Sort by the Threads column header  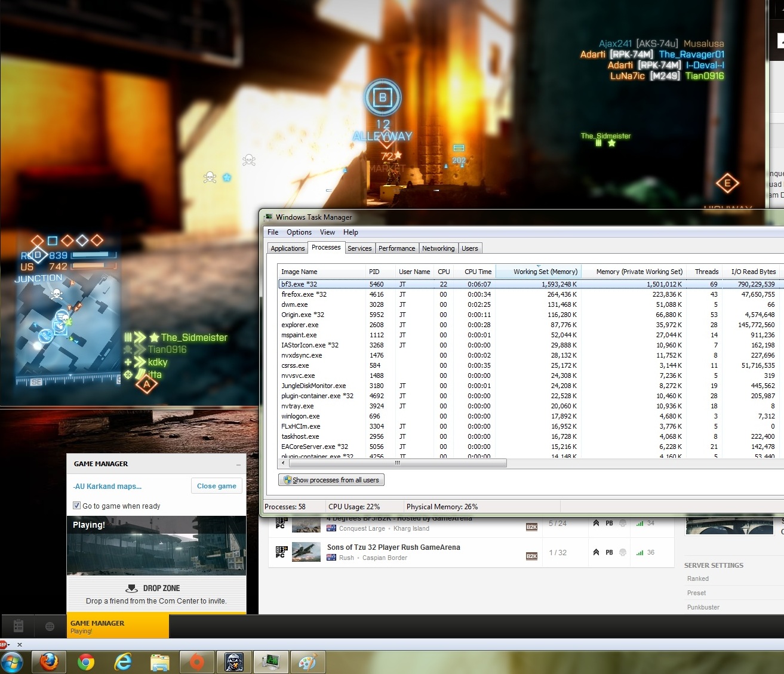[704, 272]
